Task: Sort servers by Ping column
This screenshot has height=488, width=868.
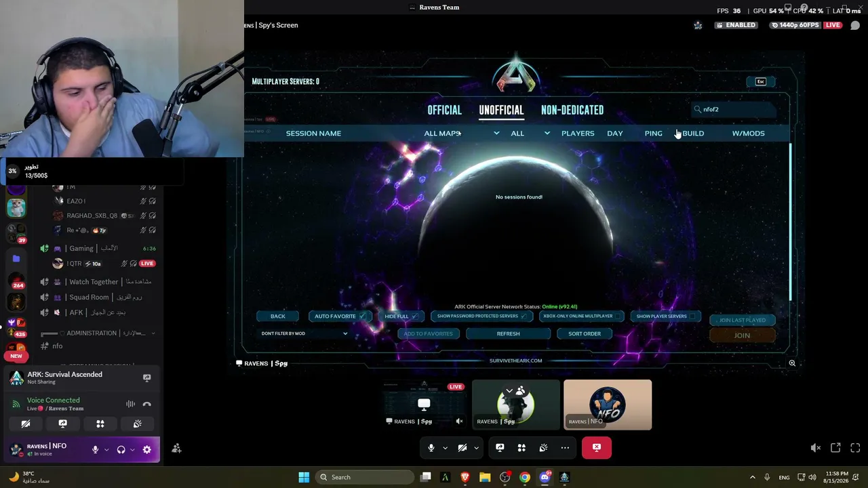Action: click(654, 134)
